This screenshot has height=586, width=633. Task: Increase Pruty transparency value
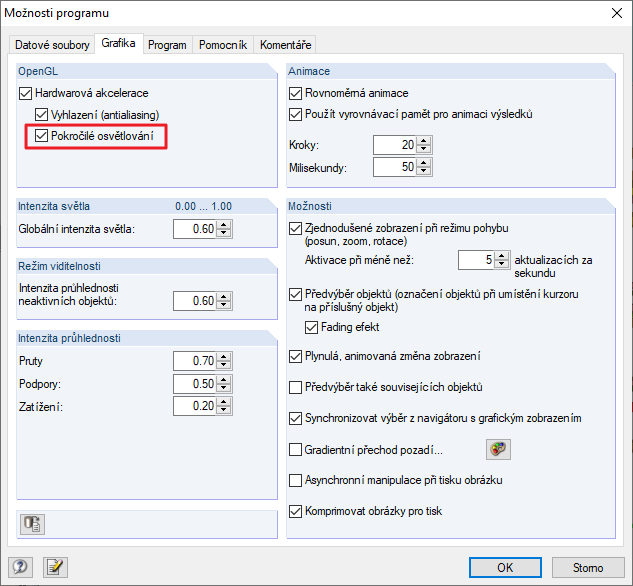(224, 356)
